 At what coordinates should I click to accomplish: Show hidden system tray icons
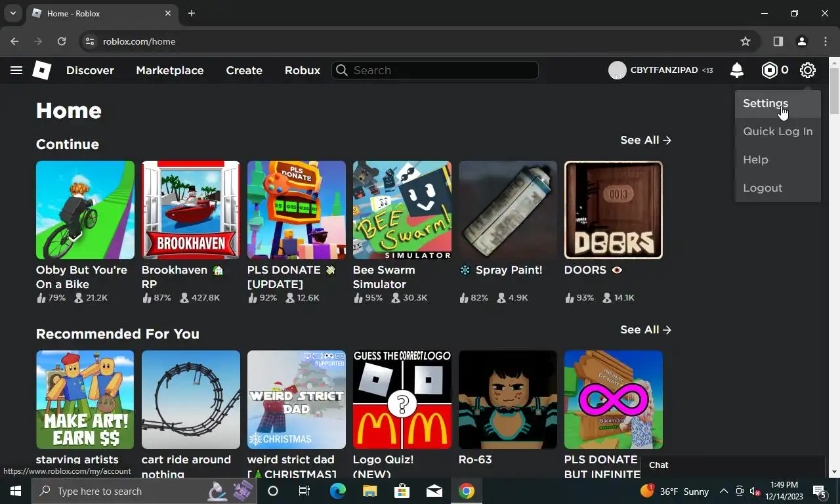point(724,491)
